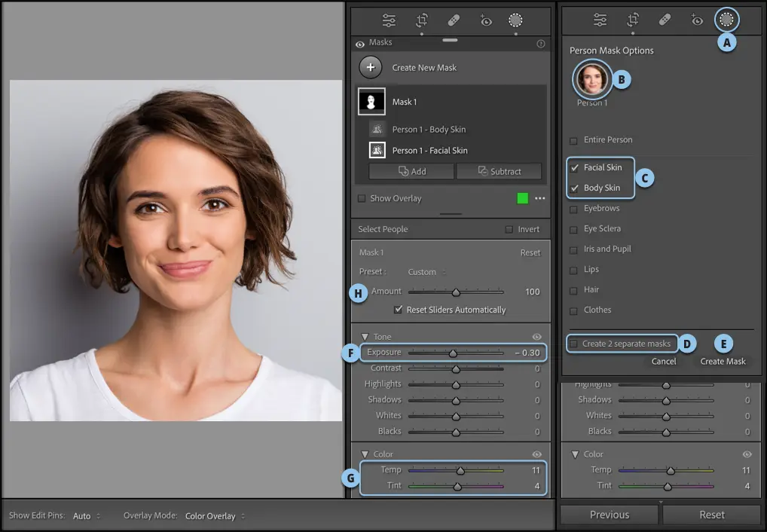
Task: Open the Red Eye tool in middle panel
Action: (485, 20)
